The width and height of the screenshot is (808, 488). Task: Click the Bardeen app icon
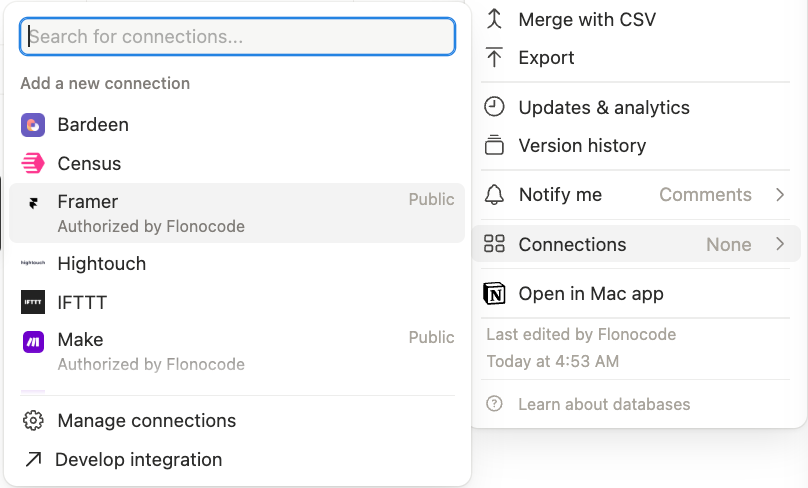33,125
